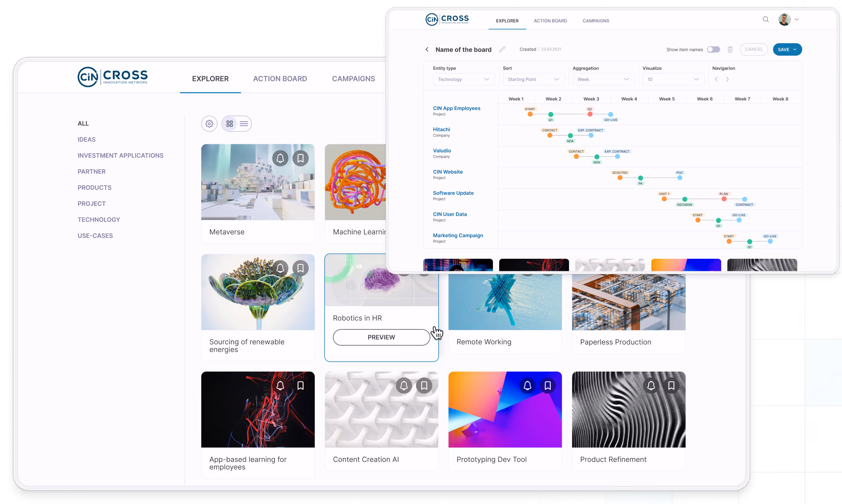
Task: Delete the board using the trash icon
Action: coord(730,49)
